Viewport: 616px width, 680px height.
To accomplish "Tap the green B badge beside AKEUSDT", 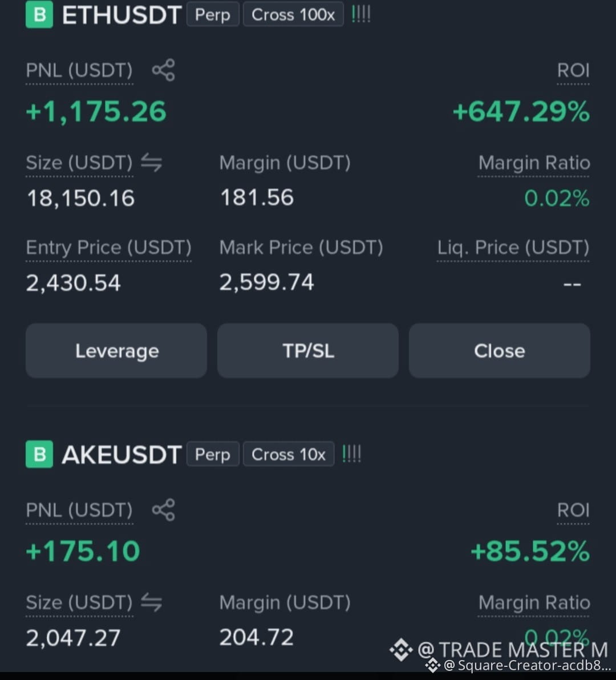I will (x=39, y=454).
